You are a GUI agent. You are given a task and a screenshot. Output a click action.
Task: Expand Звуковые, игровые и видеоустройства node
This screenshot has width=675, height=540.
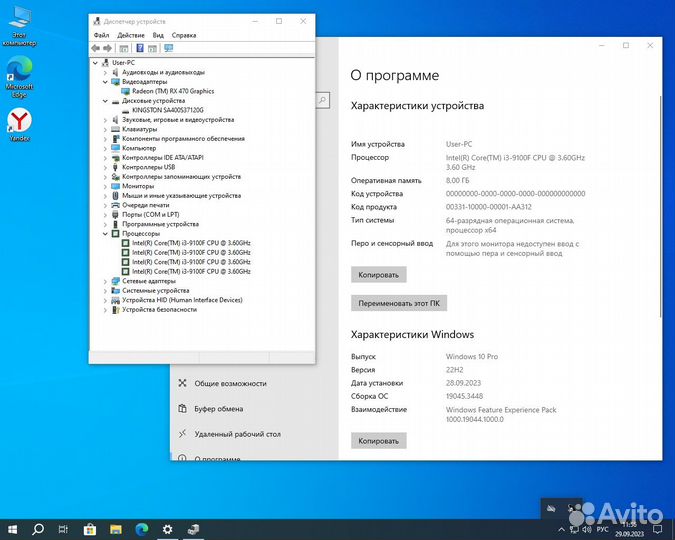[105, 120]
